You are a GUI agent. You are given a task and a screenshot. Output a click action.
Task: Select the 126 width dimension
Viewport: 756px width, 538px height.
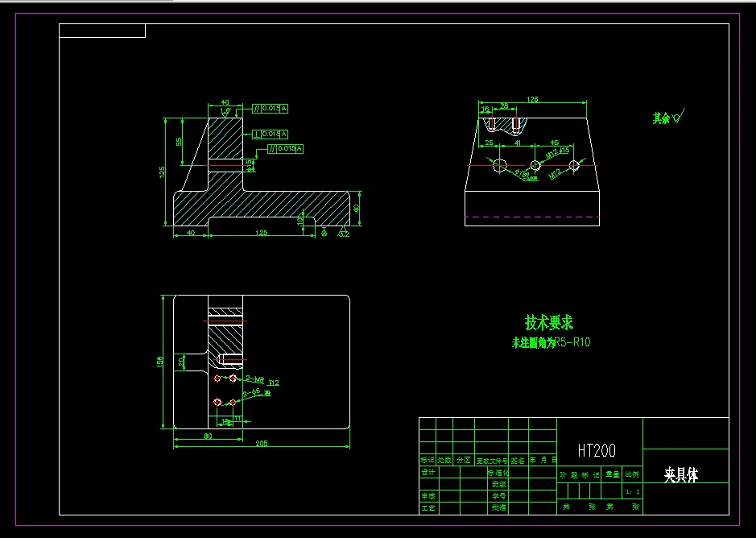532,99
